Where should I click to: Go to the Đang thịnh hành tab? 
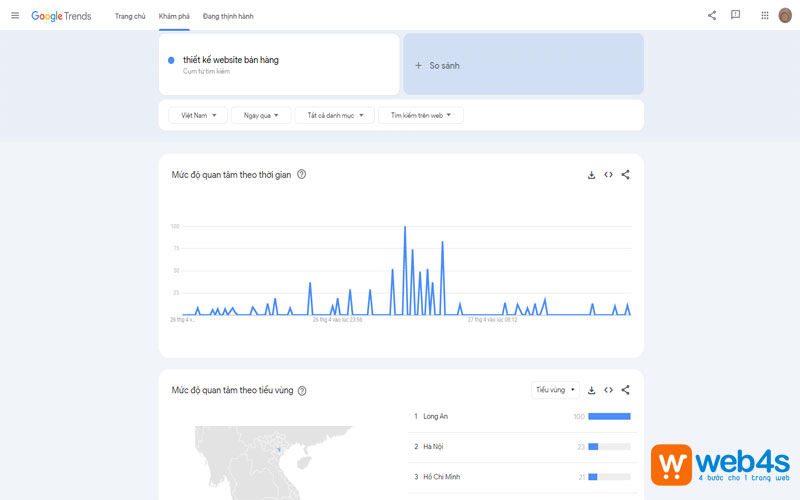pyautogui.click(x=228, y=17)
